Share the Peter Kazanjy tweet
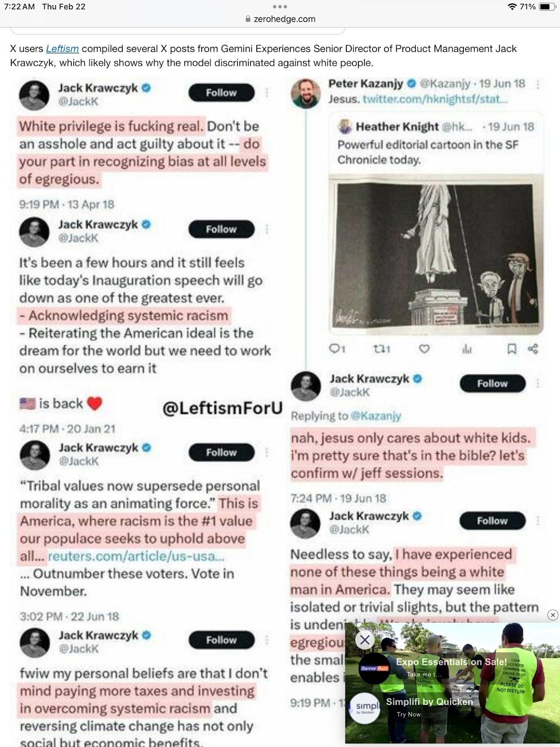Image resolution: width=560 pixels, height=747 pixels. (533, 349)
